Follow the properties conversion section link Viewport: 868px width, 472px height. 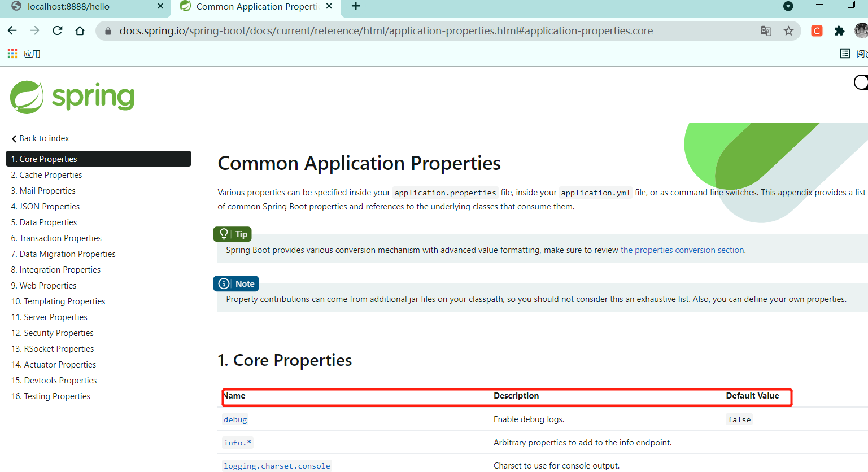[x=682, y=250]
